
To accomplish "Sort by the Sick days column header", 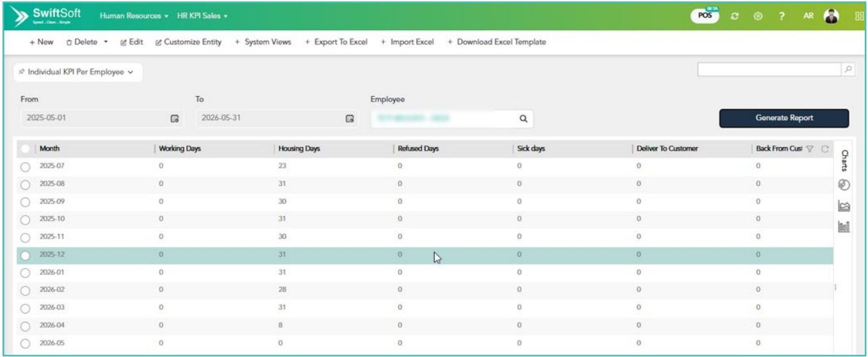I will pyautogui.click(x=531, y=148).
